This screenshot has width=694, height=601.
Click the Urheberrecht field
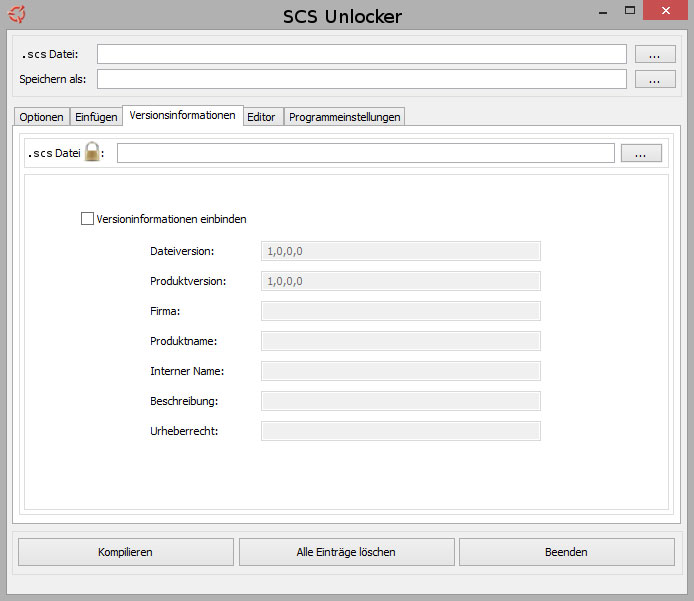click(x=401, y=431)
